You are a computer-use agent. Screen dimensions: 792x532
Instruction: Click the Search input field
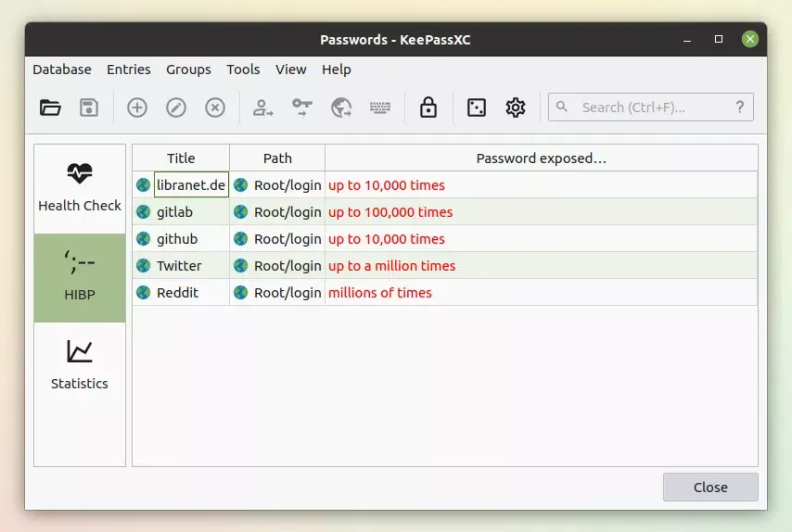(654, 108)
